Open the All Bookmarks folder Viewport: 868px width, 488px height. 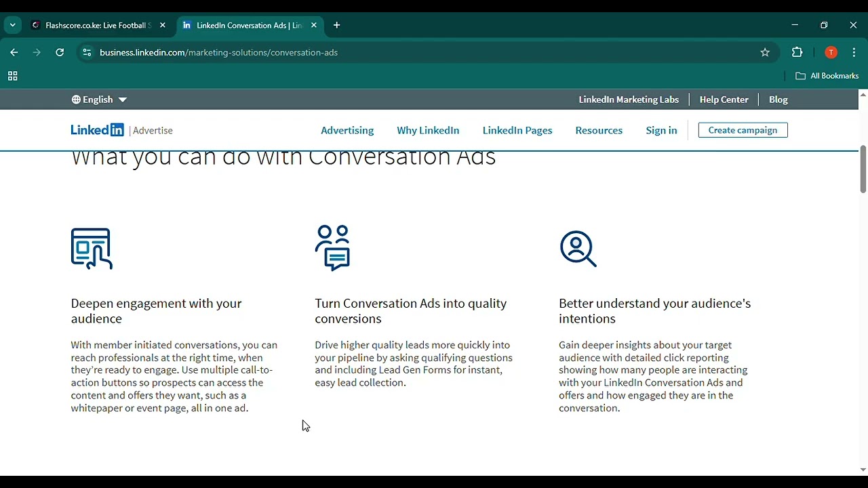point(827,76)
